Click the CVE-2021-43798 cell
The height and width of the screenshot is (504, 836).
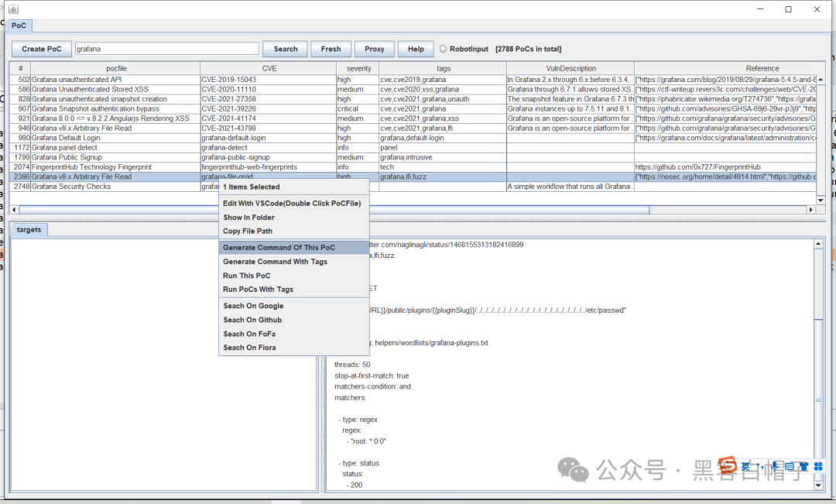pos(269,128)
